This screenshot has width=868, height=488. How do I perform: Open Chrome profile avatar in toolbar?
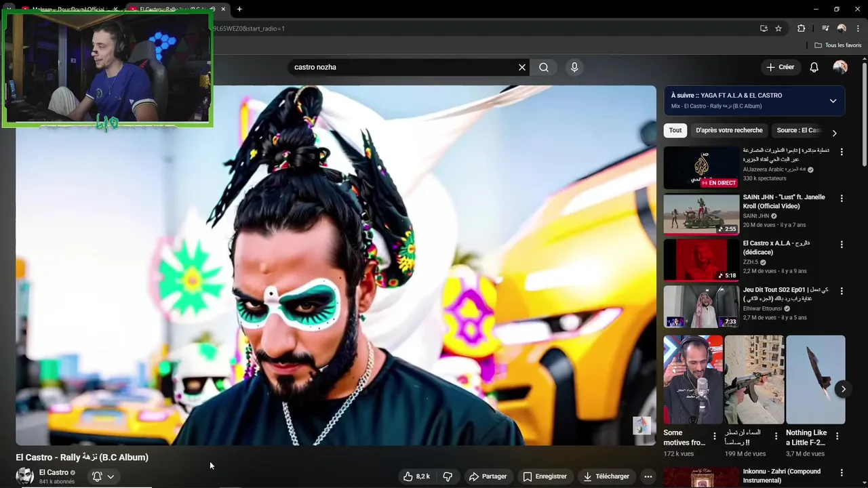coord(842,28)
